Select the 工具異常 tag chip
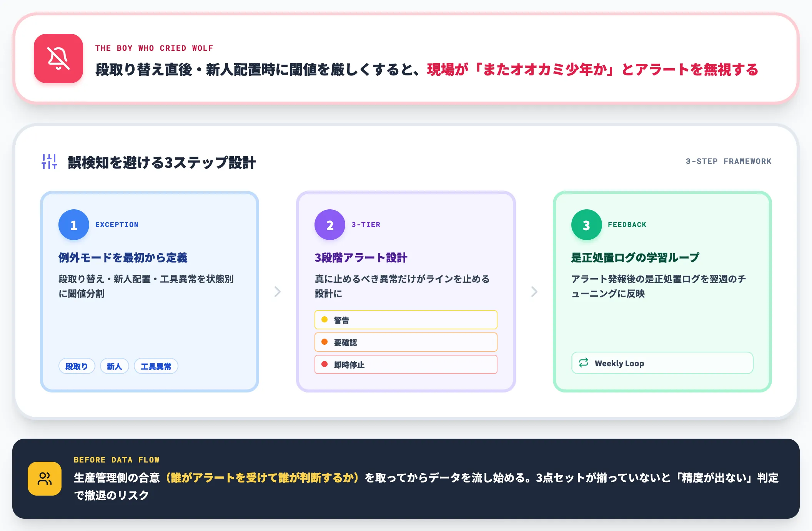The image size is (812, 531). pos(156,366)
